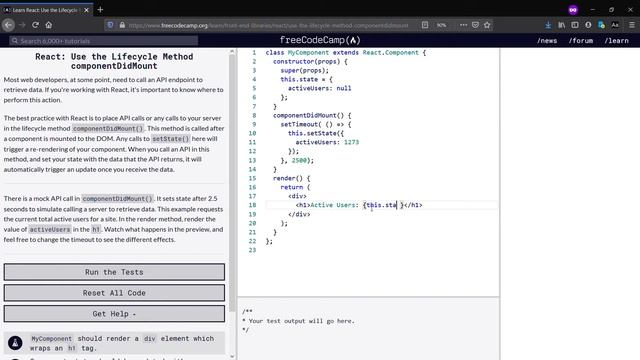640x360 pixels.
Task: Click the browser address bar URL
Action: point(268,25)
